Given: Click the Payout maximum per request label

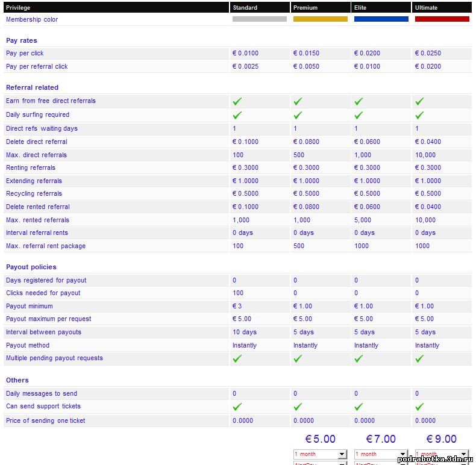Looking at the screenshot, I should coord(49,319).
